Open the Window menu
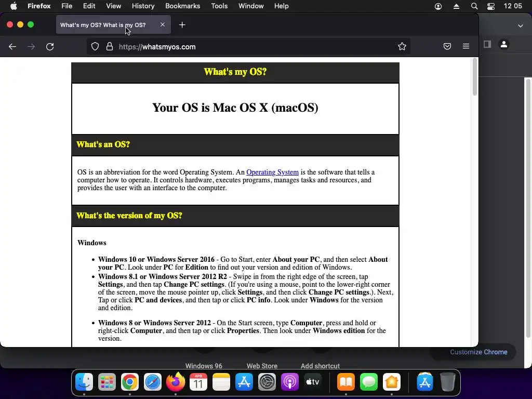This screenshot has height=399, width=532. coord(251,6)
